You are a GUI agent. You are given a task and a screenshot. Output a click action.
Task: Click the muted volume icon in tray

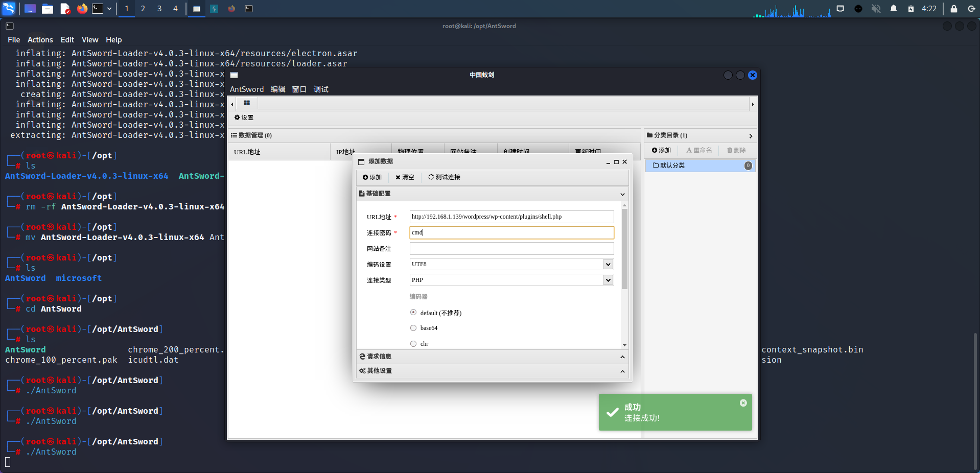click(876, 9)
